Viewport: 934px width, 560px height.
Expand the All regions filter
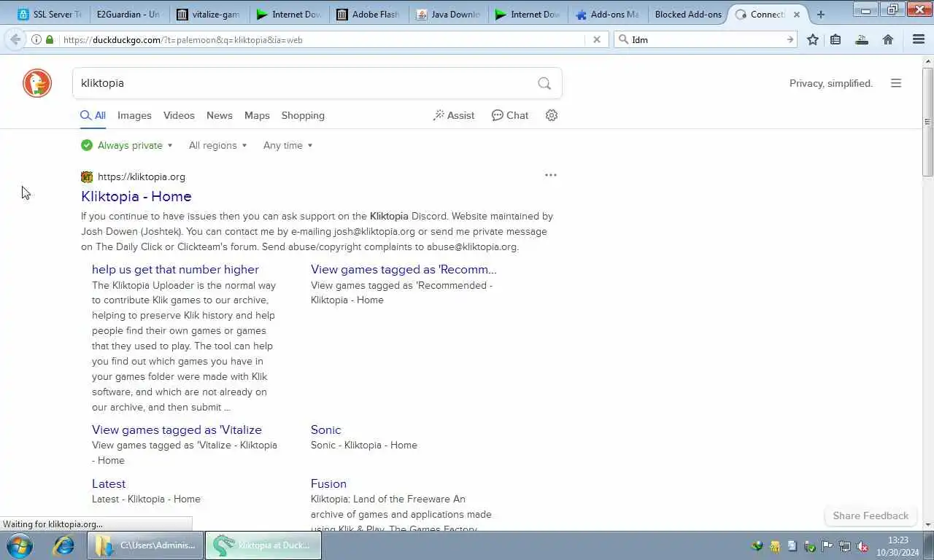217,145
